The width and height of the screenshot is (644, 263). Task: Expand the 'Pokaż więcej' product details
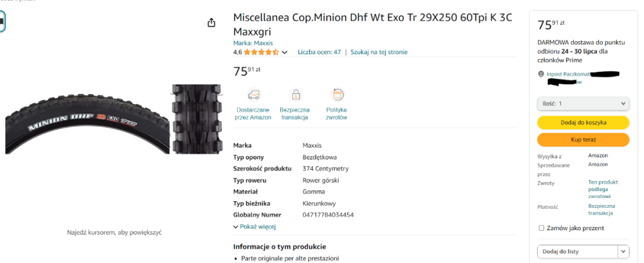point(254,227)
